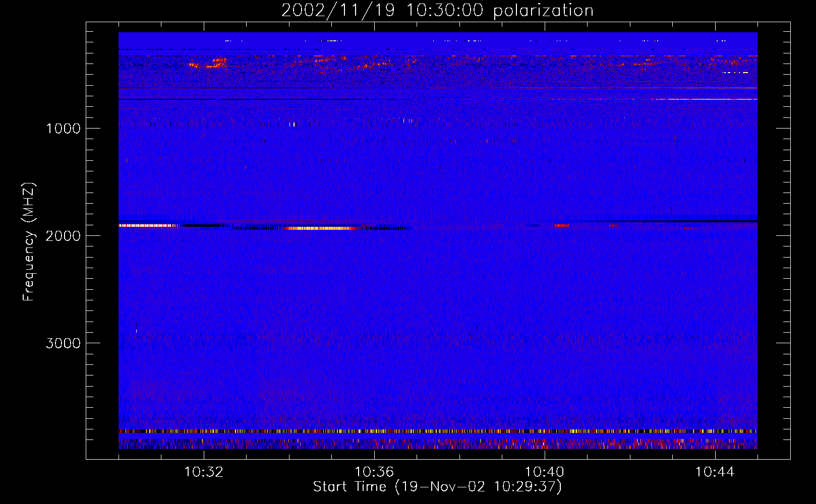Screen dimensions: 816x504
Task: Click the 3000 frequency tick label
Action: 63,343
